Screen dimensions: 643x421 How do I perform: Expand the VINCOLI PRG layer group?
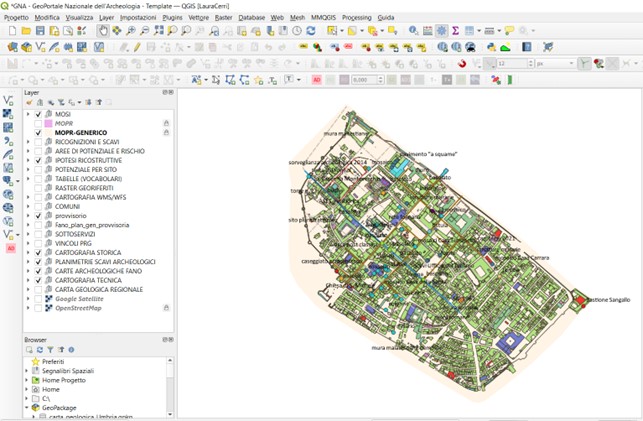(28, 244)
